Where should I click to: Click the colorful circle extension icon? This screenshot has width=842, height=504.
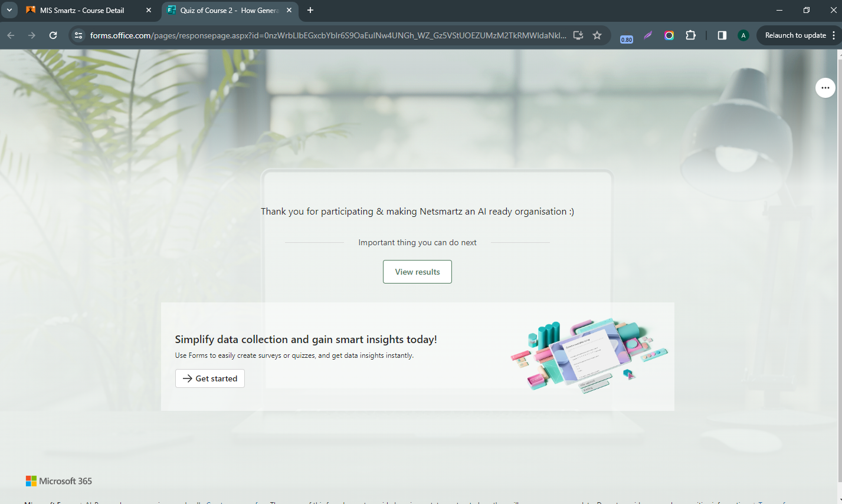669,35
